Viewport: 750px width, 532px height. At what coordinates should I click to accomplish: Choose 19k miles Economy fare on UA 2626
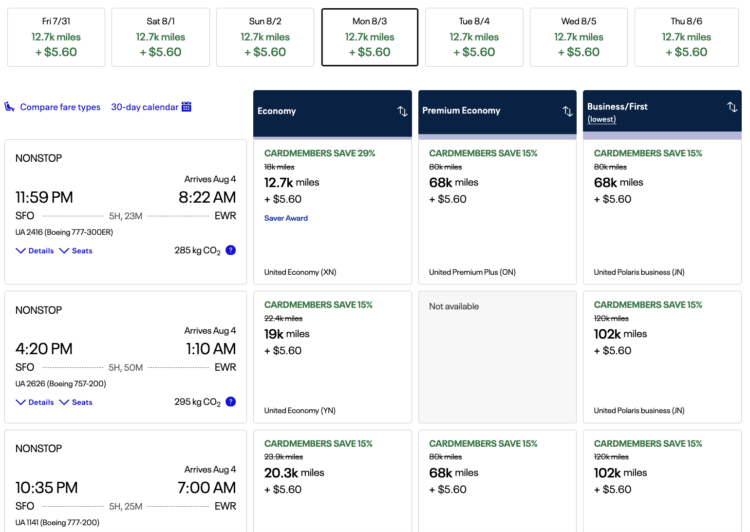(332, 357)
